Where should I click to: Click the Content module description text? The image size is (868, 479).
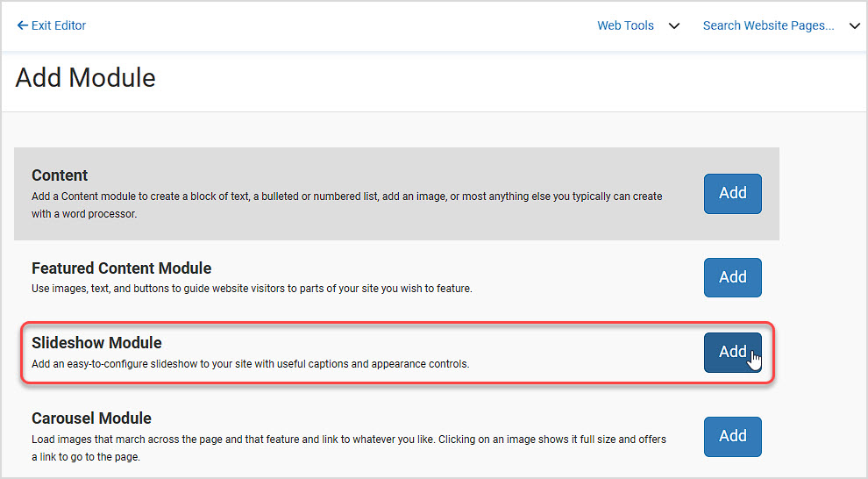tap(347, 205)
